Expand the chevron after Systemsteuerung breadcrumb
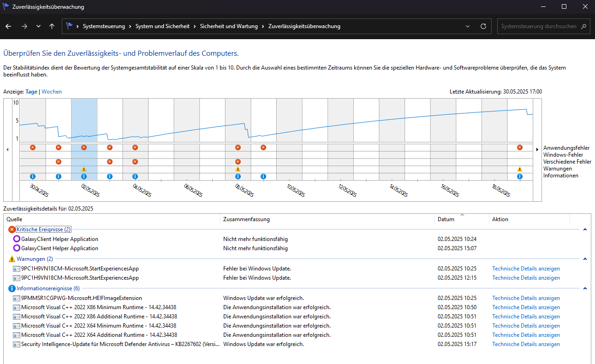Image resolution: width=595 pixels, height=364 pixels. (x=130, y=26)
